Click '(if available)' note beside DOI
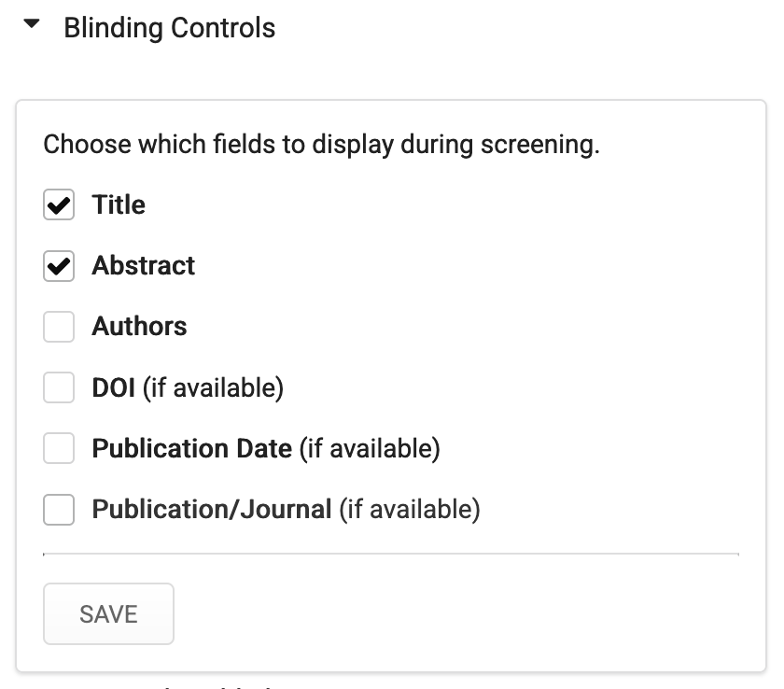Viewport: 784px width, 689px height. (213, 387)
